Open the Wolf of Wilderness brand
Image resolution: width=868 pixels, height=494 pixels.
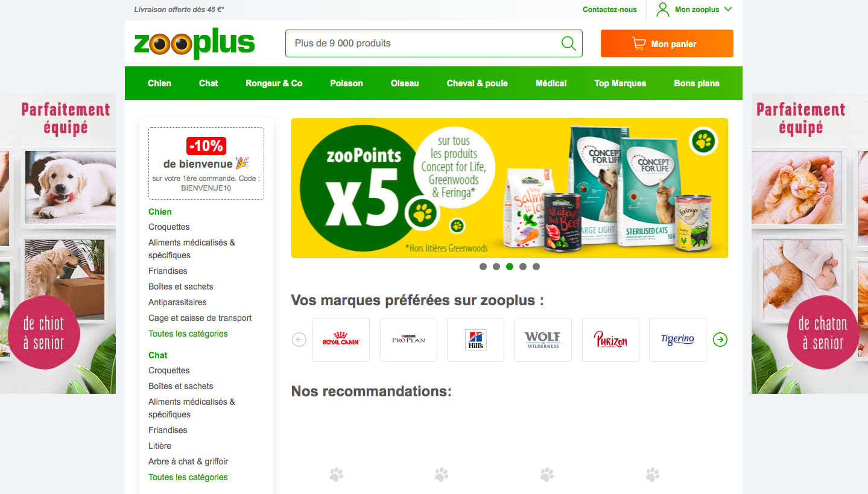pyautogui.click(x=543, y=340)
